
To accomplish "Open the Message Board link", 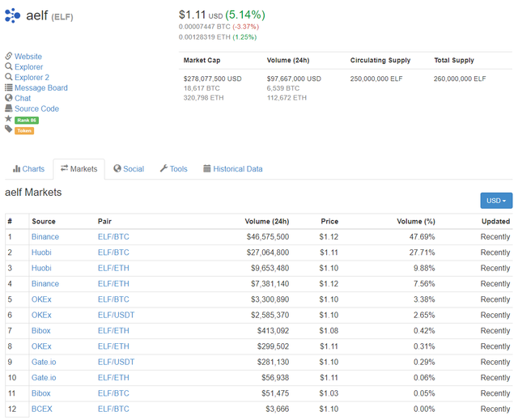I will pyautogui.click(x=41, y=88).
